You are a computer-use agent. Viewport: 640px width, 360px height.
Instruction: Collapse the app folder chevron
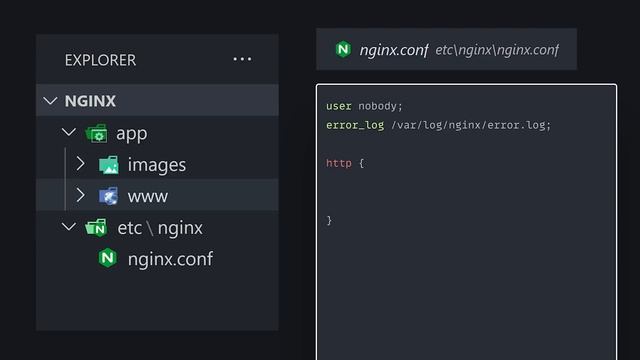pos(69,132)
